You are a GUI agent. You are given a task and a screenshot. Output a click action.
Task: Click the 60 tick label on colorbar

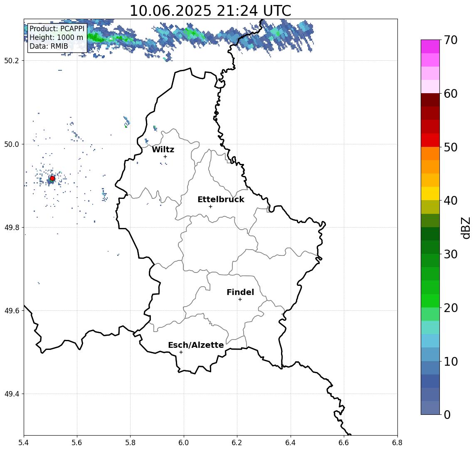click(451, 94)
